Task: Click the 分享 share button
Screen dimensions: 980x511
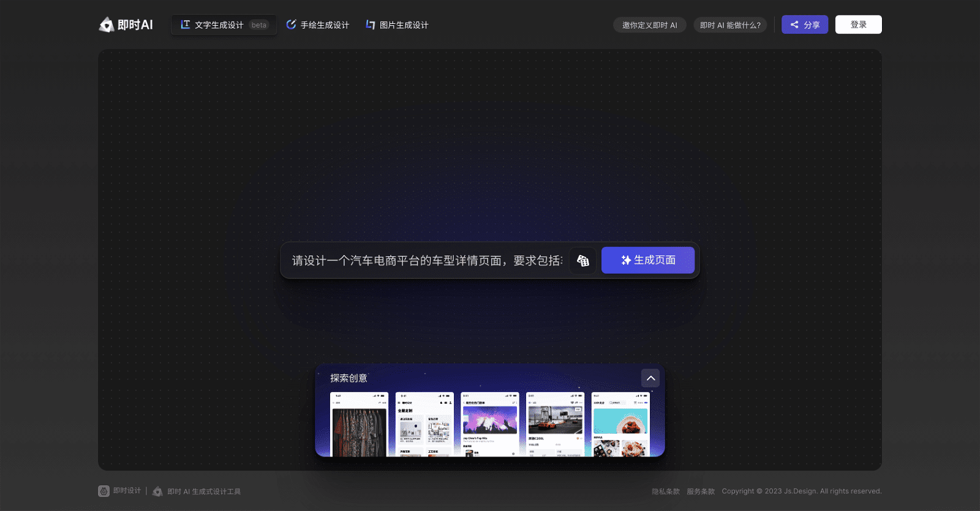Action: (805, 25)
